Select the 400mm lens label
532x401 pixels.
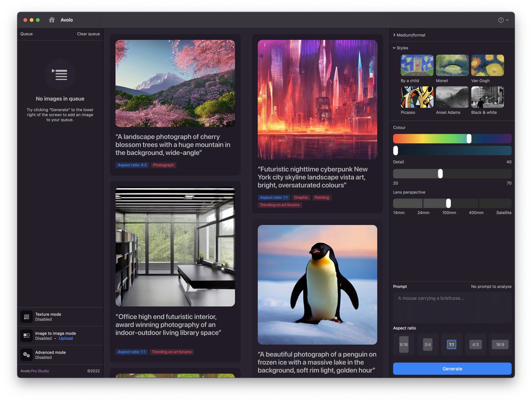coord(477,213)
